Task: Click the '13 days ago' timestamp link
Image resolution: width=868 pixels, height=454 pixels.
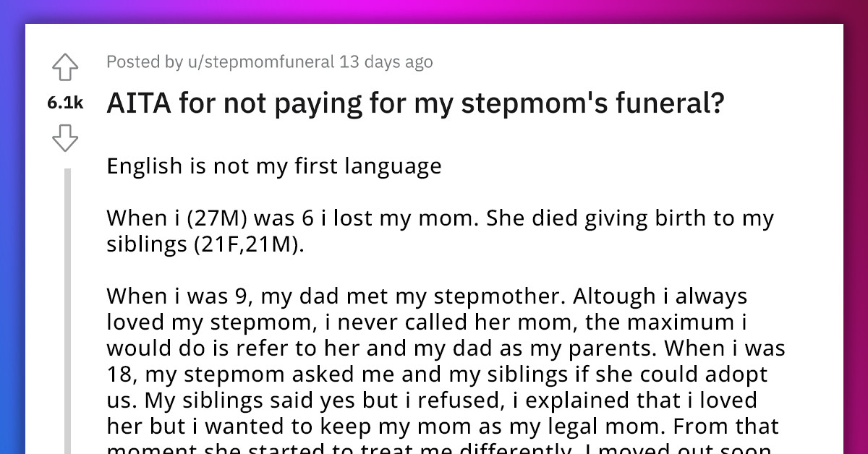Action: 385,62
